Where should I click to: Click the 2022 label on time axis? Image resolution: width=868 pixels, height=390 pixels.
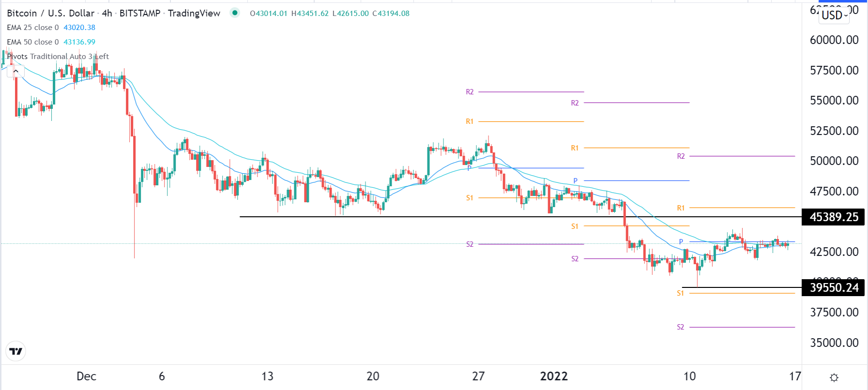pyautogui.click(x=553, y=376)
